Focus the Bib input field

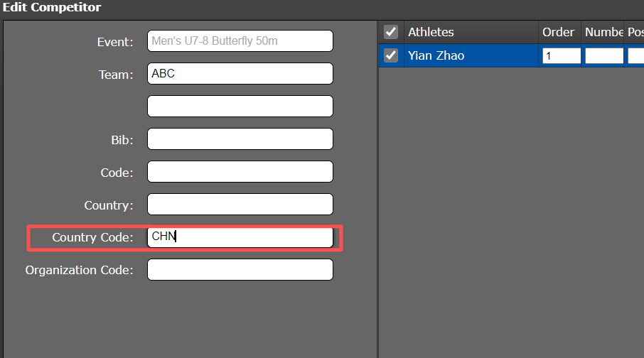240,139
